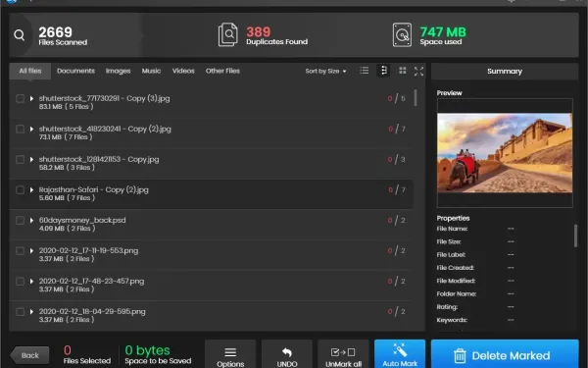Click the 4.09 MB ( 2 Files ) label

[67, 229]
